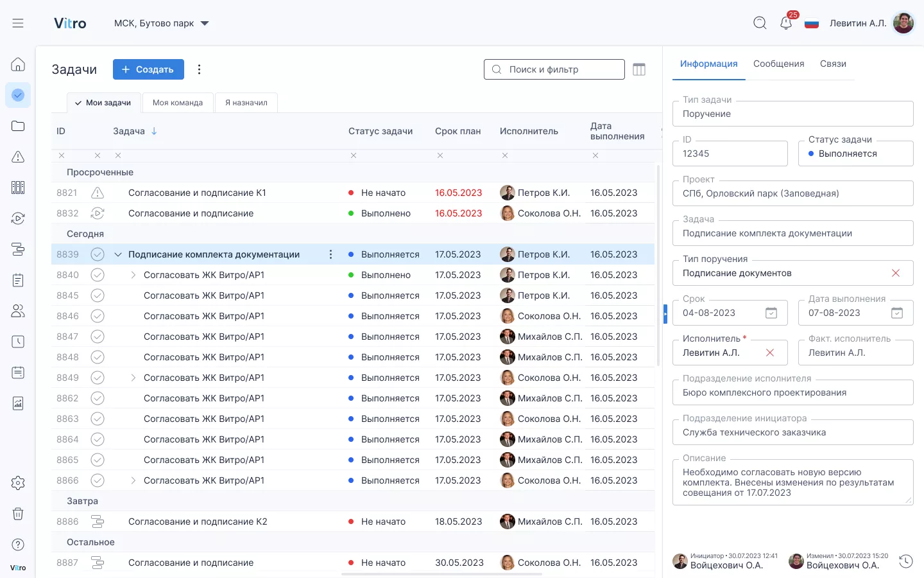
Task: Collapse the Подписание комплекта документации row
Action: pos(118,254)
